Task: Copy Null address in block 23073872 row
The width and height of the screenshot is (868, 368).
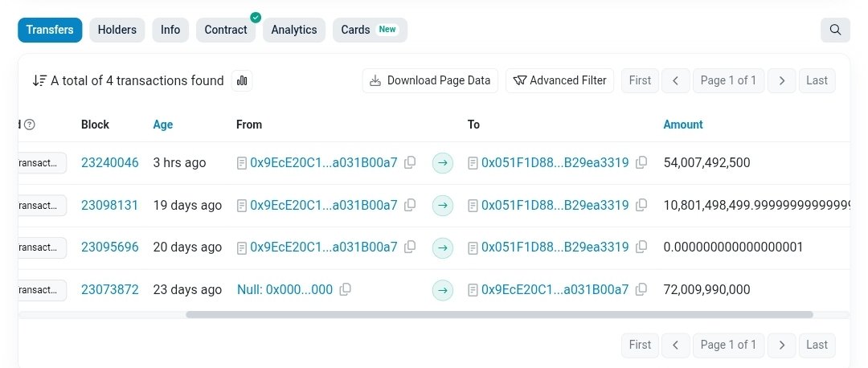Action: click(345, 289)
